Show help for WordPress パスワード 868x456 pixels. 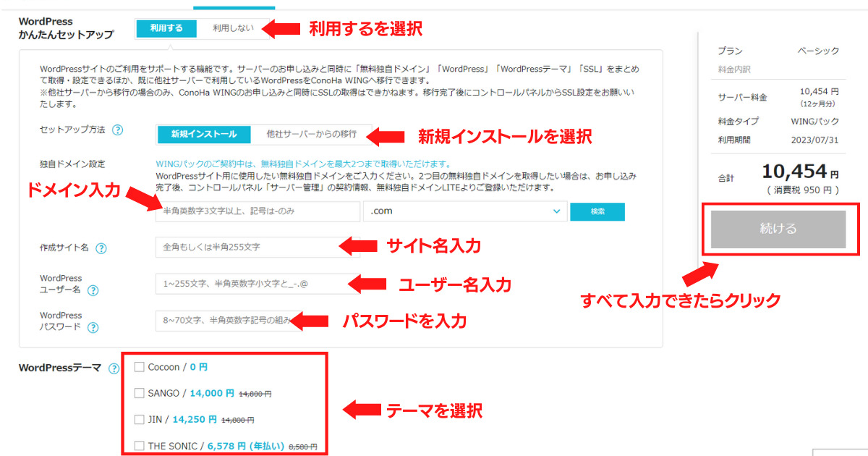click(93, 327)
